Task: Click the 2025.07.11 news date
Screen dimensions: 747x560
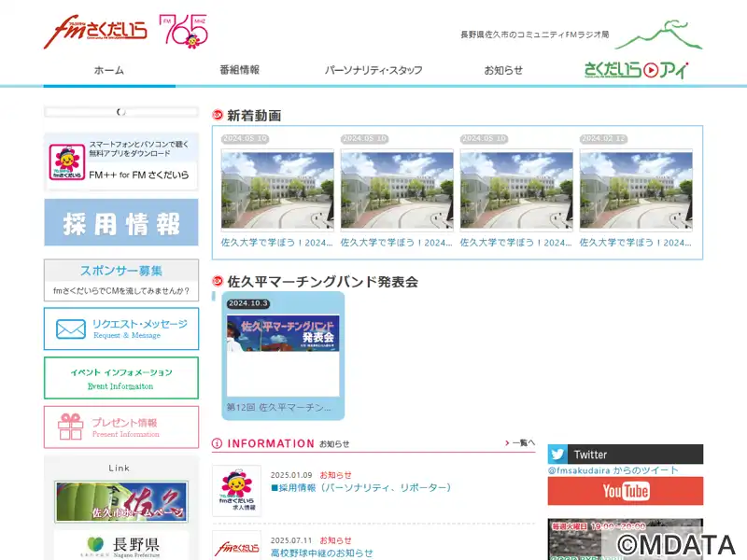Action: tap(291, 540)
